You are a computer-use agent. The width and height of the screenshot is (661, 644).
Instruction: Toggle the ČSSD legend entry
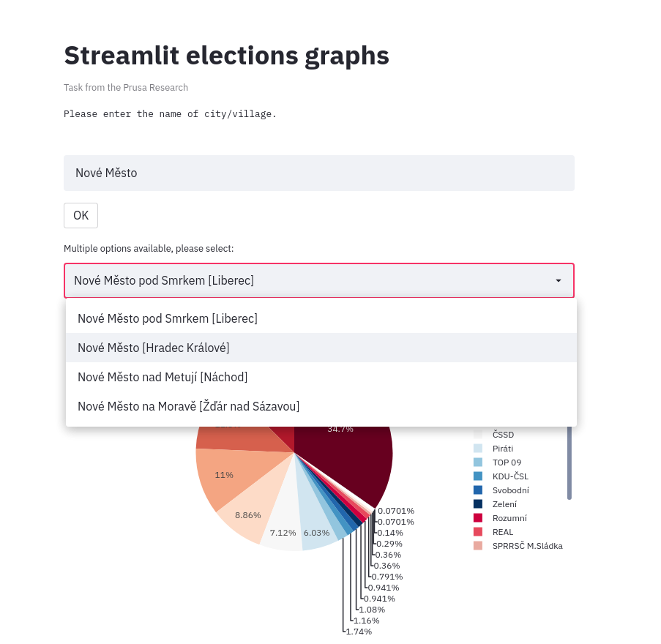pyautogui.click(x=503, y=435)
